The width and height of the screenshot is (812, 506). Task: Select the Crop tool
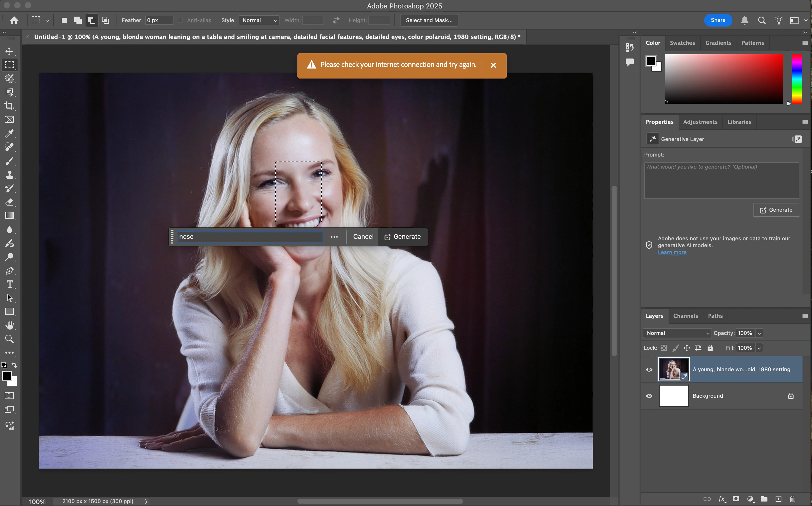click(x=9, y=106)
